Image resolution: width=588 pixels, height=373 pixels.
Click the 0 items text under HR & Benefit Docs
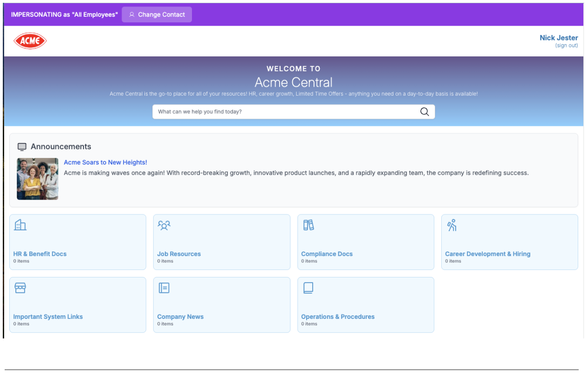coord(21,261)
